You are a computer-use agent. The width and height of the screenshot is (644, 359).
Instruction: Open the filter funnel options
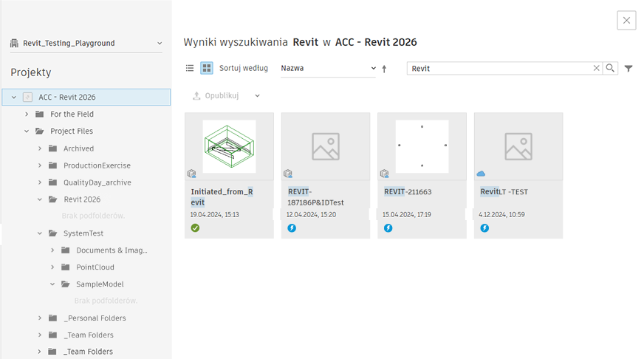coord(628,69)
